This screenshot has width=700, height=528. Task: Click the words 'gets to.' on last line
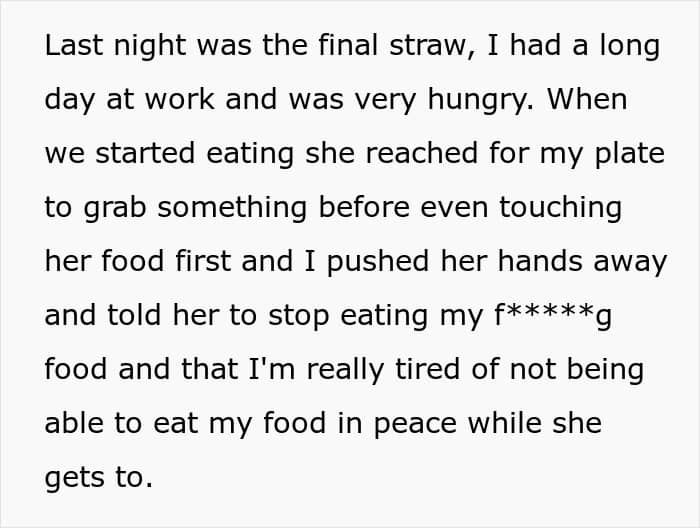(99, 478)
